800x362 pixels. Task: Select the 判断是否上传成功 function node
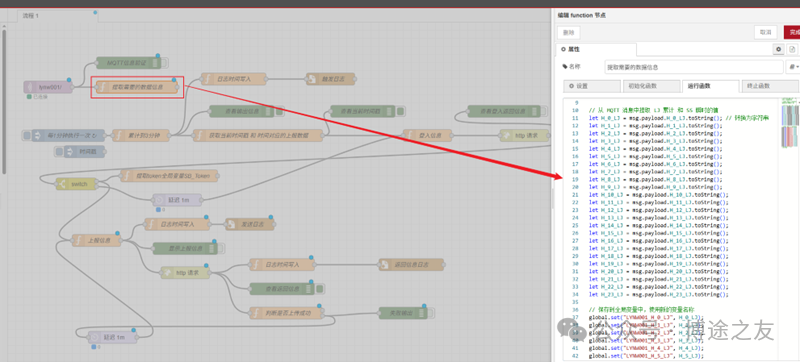pyautogui.click(x=286, y=313)
